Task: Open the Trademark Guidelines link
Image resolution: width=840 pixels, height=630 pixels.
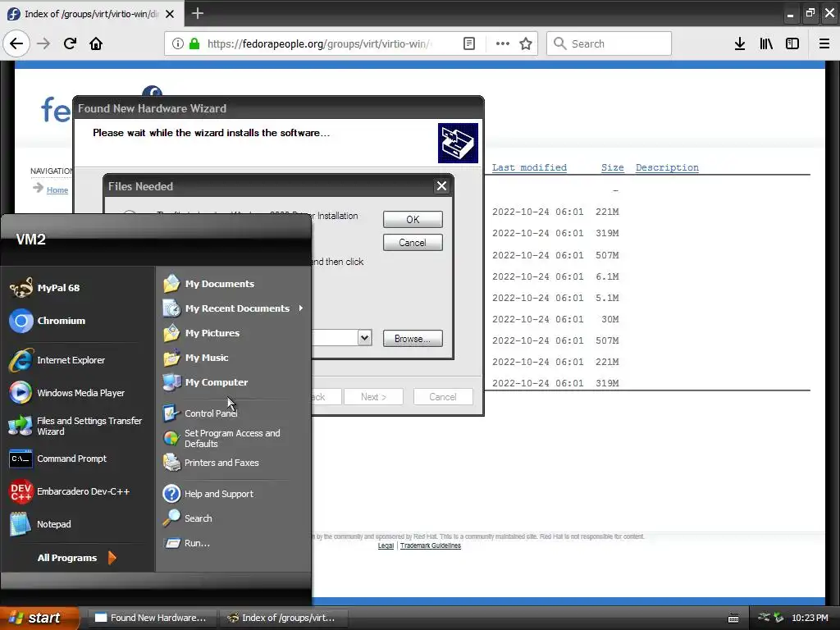Action: [430, 546]
